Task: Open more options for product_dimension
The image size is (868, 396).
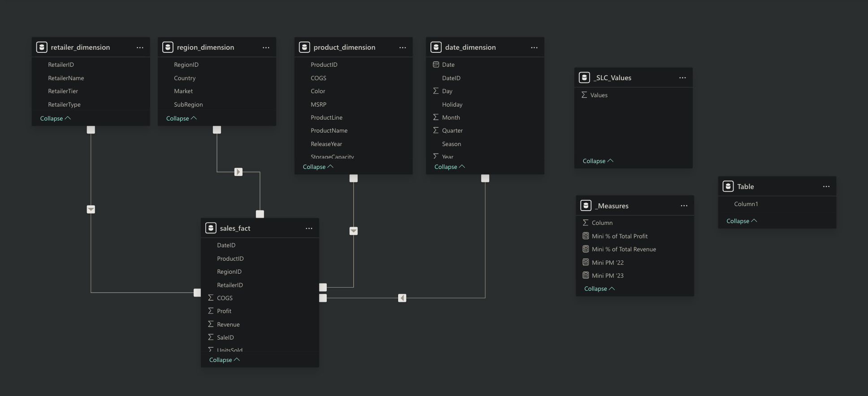Action: click(403, 47)
